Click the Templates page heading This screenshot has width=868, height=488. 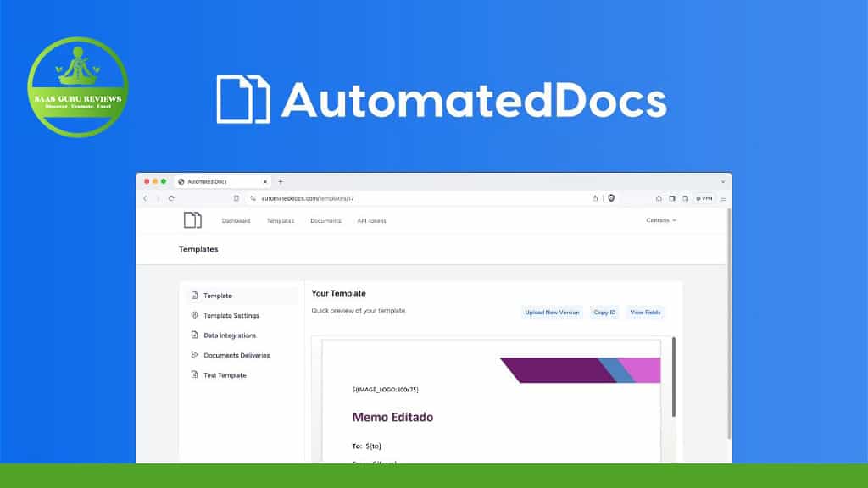point(198,249)
